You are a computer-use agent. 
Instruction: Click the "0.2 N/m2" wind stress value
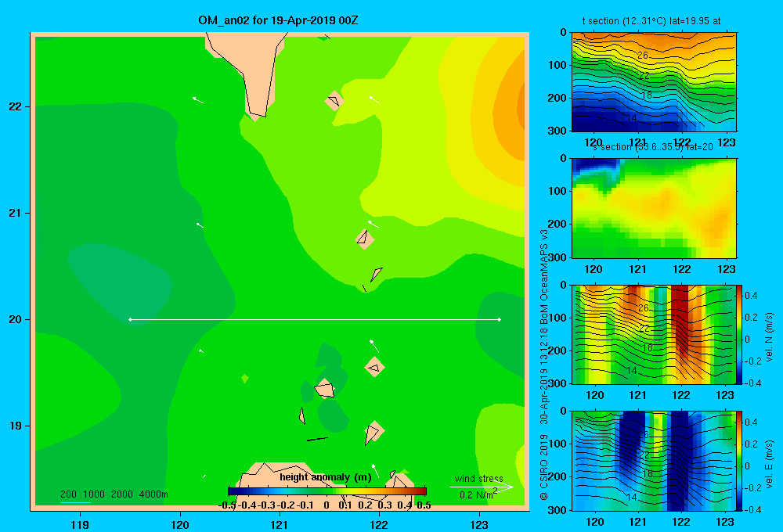pyautogui.click(x=478, y=494)
